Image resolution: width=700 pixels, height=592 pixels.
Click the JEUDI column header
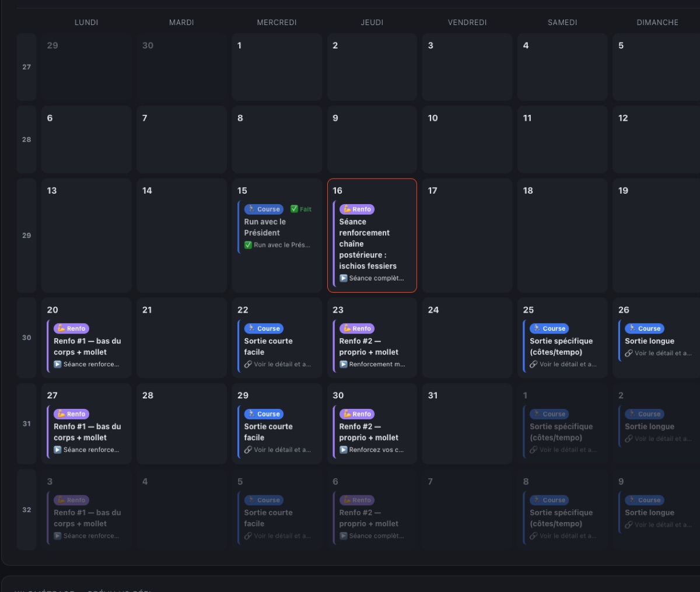pos(372,22)
